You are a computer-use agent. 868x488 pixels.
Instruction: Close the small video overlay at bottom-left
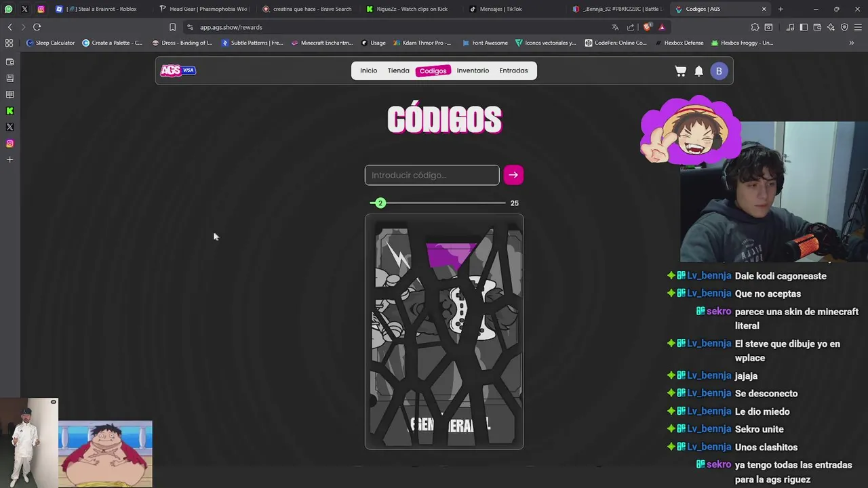(x=54, y=402)
